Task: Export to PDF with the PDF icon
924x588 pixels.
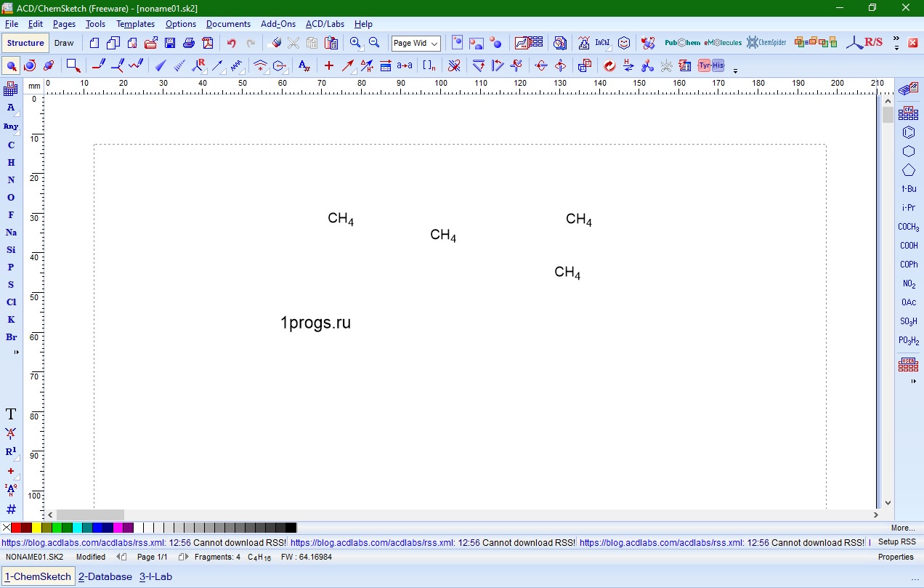Action: tap(208, 43)
